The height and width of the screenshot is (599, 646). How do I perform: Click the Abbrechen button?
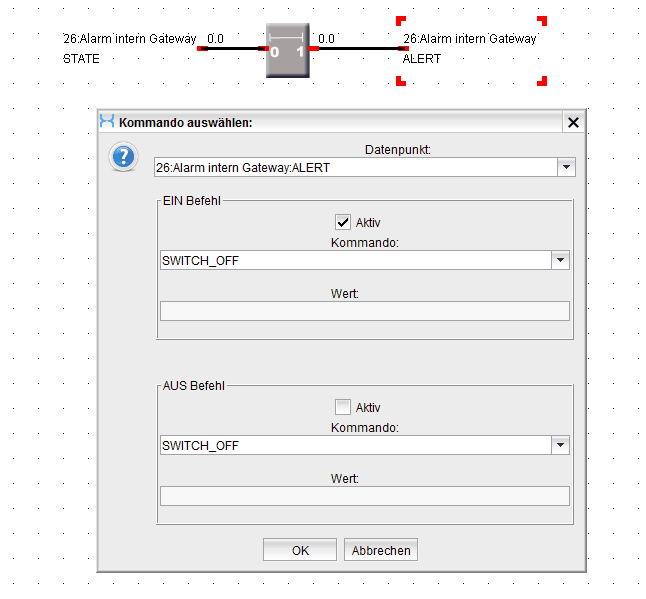point(380,550)
